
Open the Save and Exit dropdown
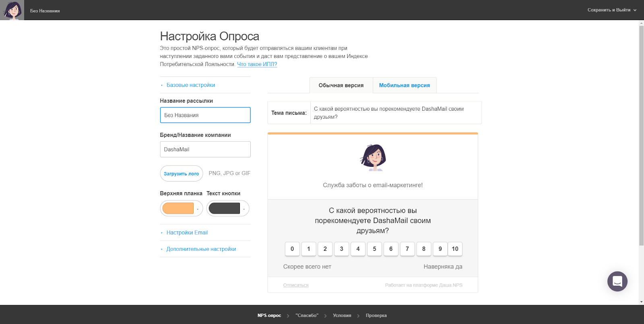612,10
